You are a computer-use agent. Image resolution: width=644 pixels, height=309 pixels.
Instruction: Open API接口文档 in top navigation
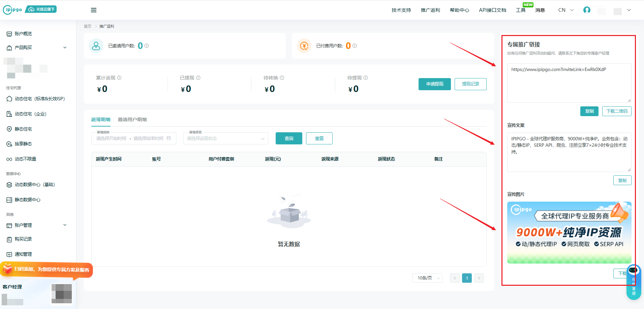tap(492, 10)
